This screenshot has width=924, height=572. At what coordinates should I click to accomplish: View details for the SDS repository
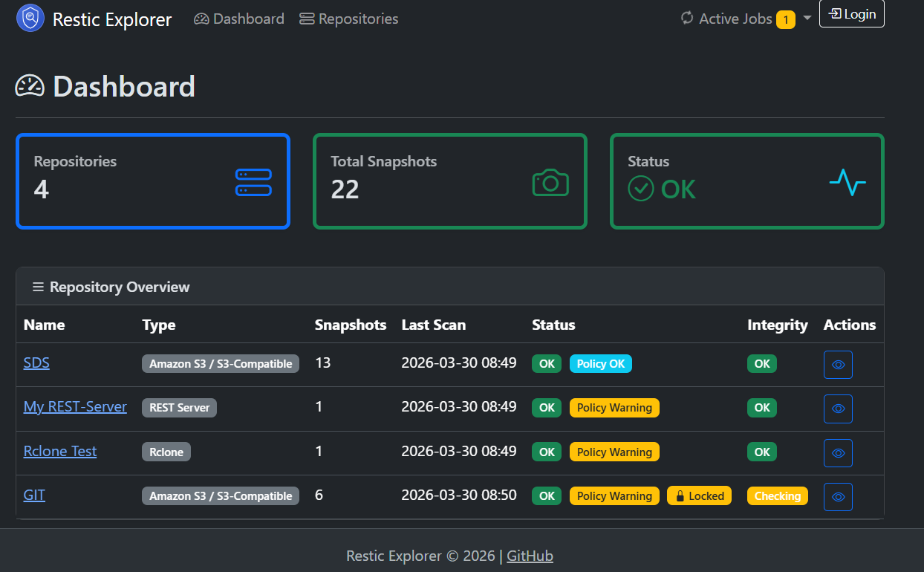point(838,364)
